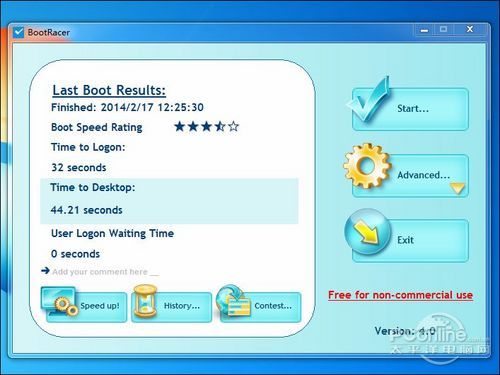Click the Exit button label

point(405,240)
